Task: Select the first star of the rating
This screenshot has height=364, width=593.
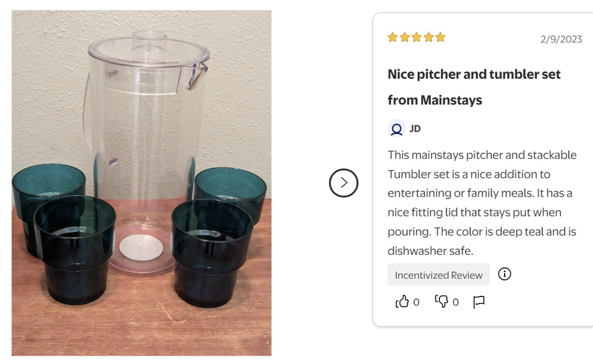Action: coord(393,37)
